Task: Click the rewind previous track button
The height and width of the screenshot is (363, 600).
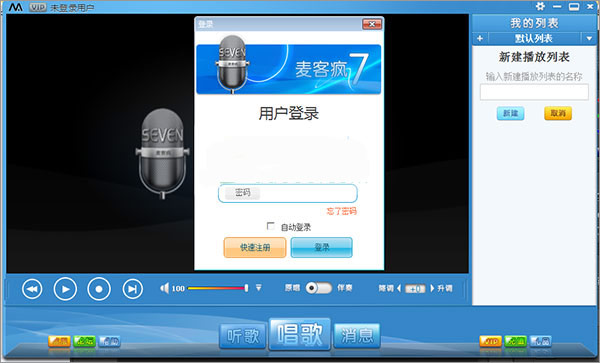Action: 32,289
